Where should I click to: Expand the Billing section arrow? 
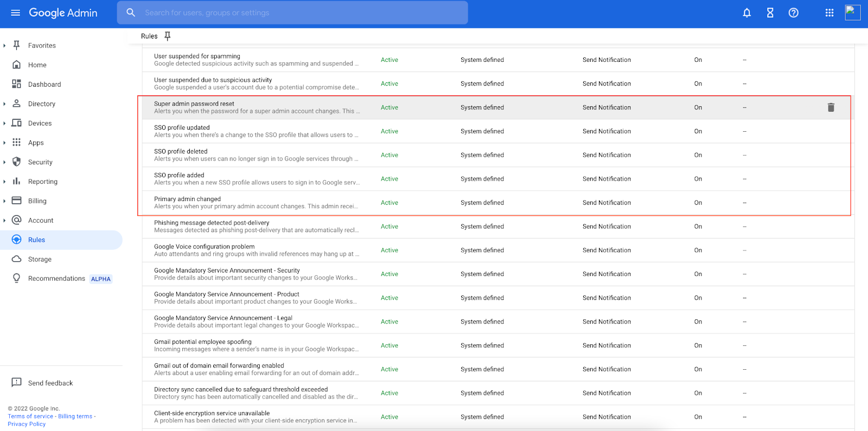pos(4,201)
